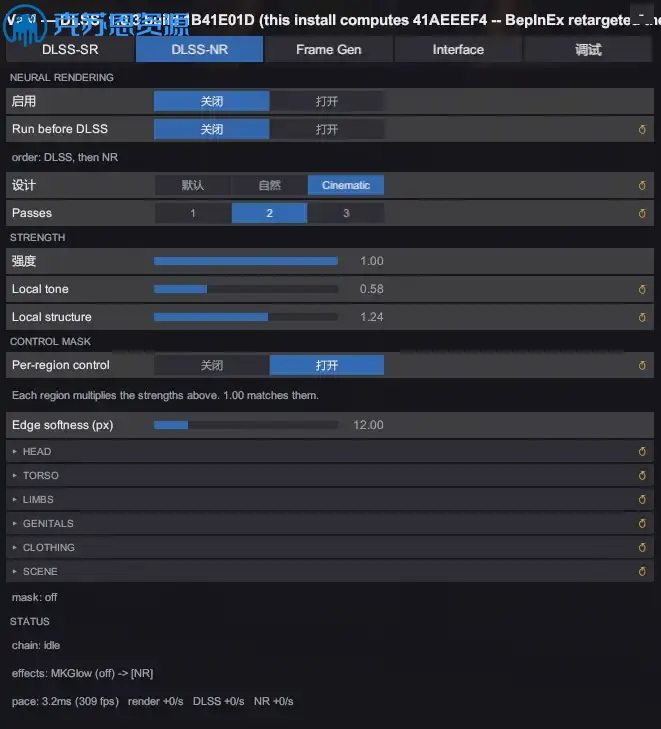The image size is (661, 729).
Task: Open the Interface tab
Action: click(458, 49)
